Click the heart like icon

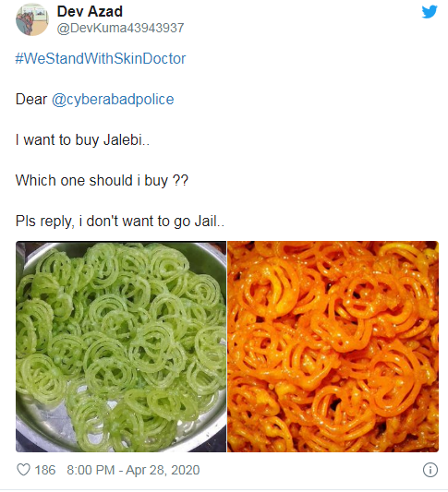pos(23,470)
